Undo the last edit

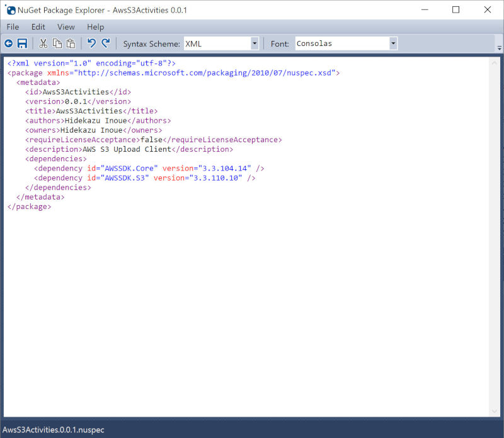click(91, 43)
